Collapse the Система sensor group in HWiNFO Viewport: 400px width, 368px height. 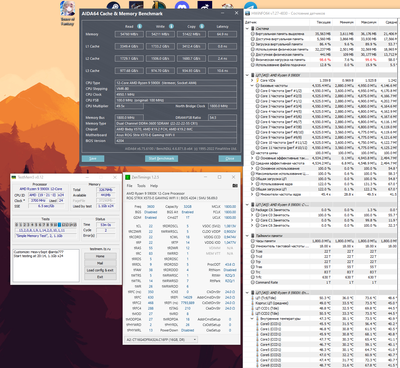pyautogui.click(x=247, y=29)
